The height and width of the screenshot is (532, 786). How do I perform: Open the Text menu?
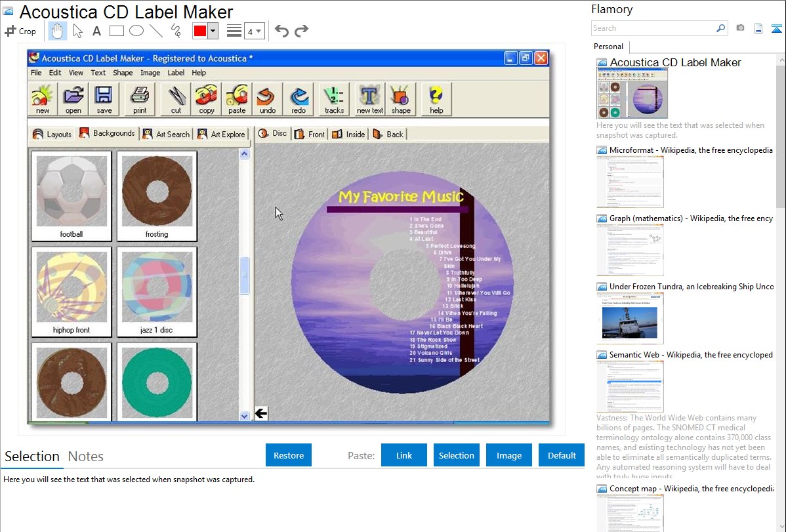point(98,73)
